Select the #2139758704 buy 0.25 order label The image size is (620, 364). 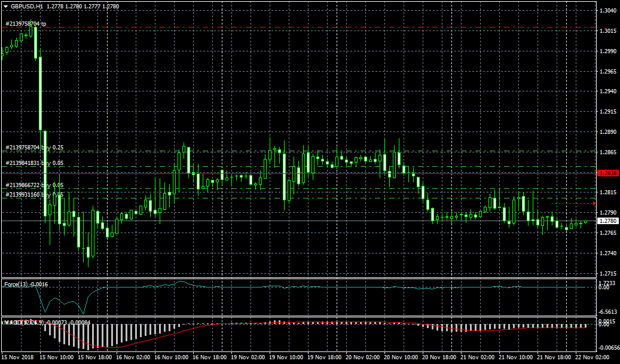pos(34,147)
